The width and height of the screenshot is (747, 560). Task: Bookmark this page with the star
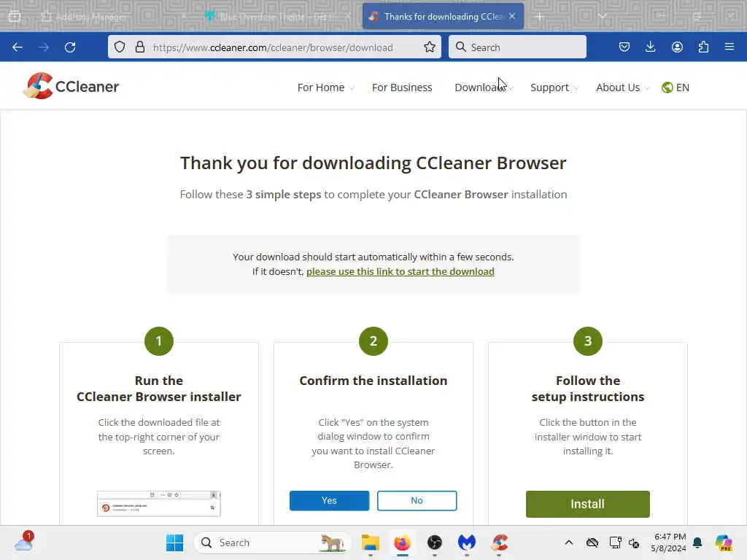pos(429,47)
